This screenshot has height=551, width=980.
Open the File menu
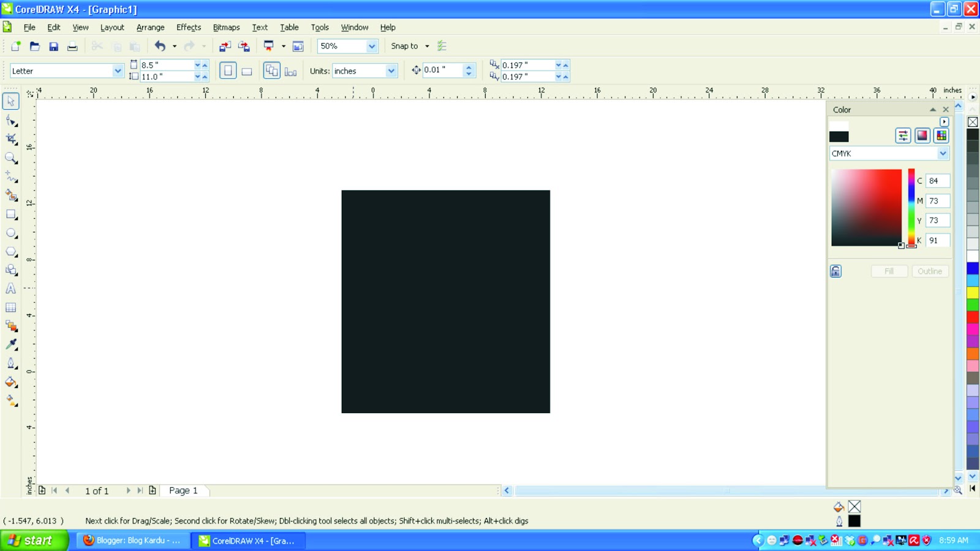pos(29,28)
